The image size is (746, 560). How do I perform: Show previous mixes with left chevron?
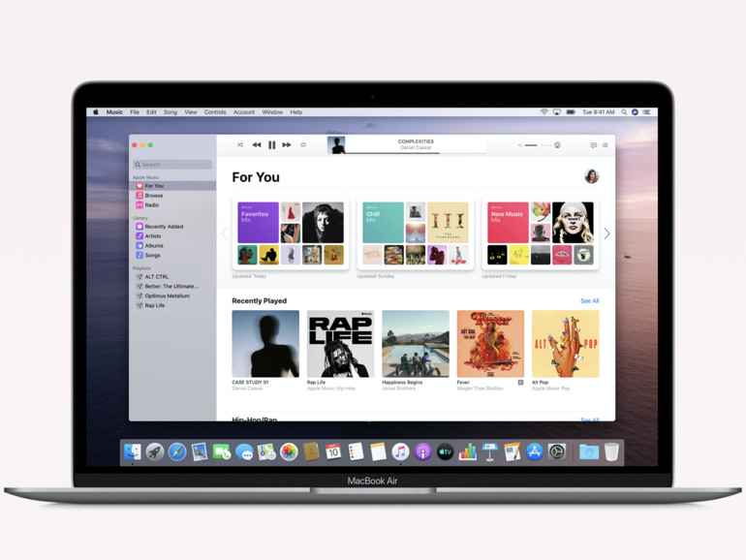click(224, 233)
